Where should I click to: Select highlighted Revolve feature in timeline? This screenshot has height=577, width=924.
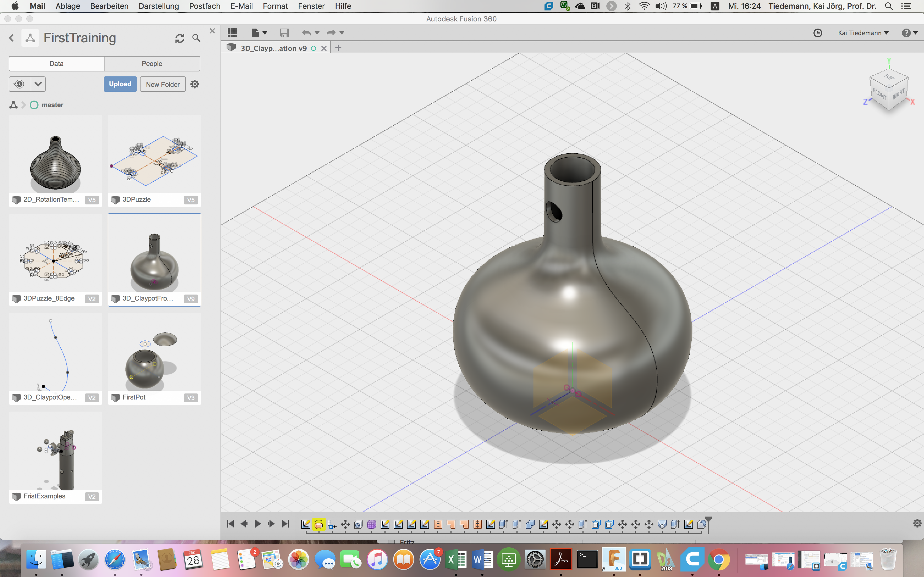318,524
